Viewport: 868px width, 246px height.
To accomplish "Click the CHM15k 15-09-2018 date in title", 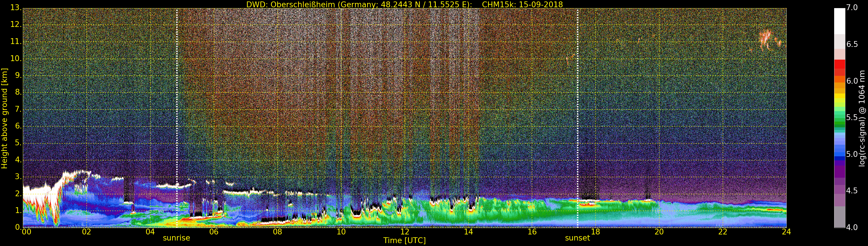I will point(522,4).
